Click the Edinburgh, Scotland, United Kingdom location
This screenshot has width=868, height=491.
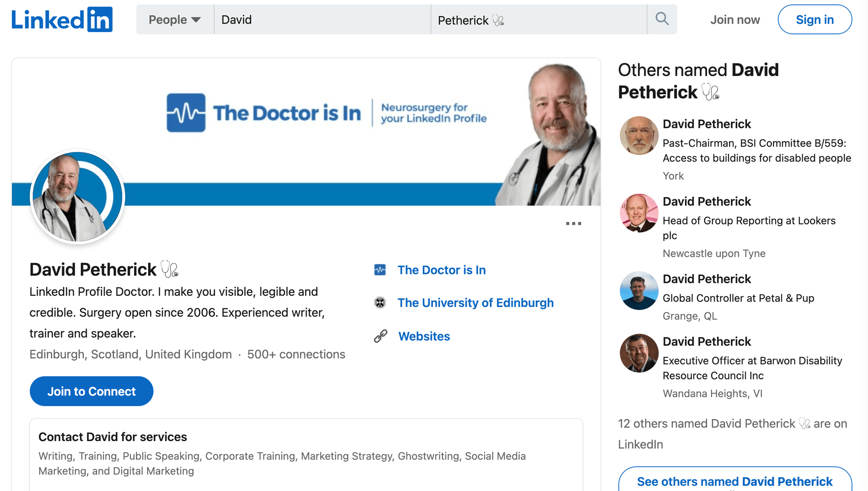point(131,354)
